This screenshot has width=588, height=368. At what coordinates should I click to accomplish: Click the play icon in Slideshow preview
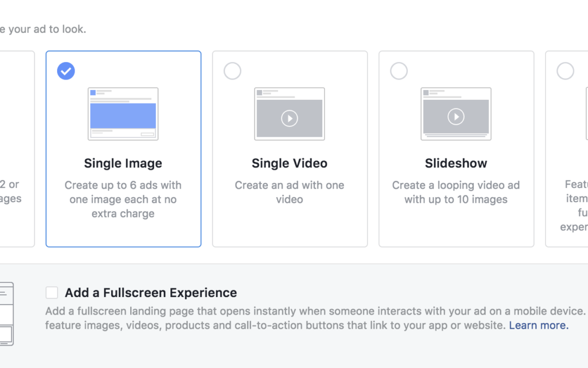pyautogui.click(x=456, y=116)
